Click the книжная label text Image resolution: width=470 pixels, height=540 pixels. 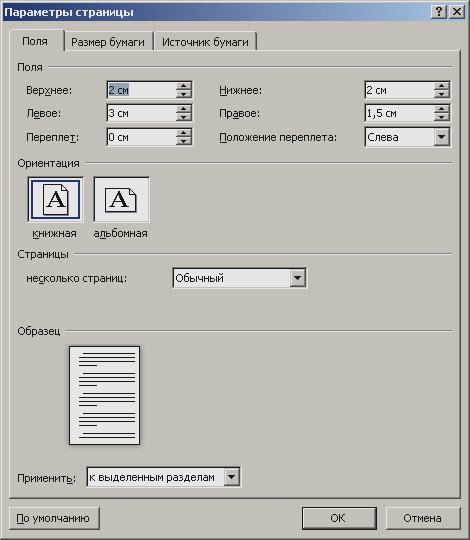(x=54, y=233)
